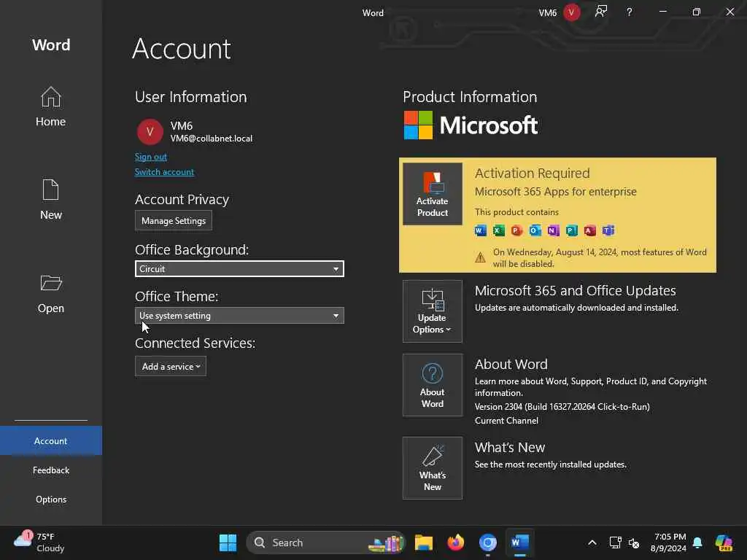Open Help with the question mark icon
The height and width of the screenshot is (560, 747).
coord(630,12)
